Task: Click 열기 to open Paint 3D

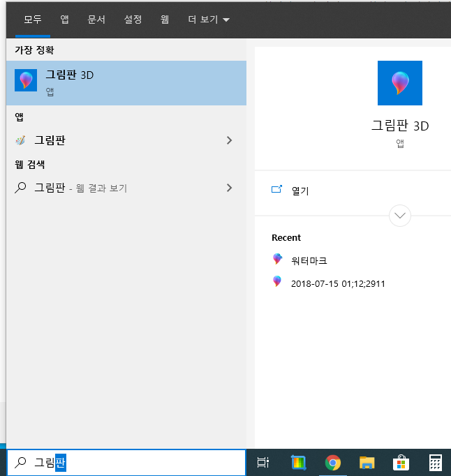Action: click(300, 191)
